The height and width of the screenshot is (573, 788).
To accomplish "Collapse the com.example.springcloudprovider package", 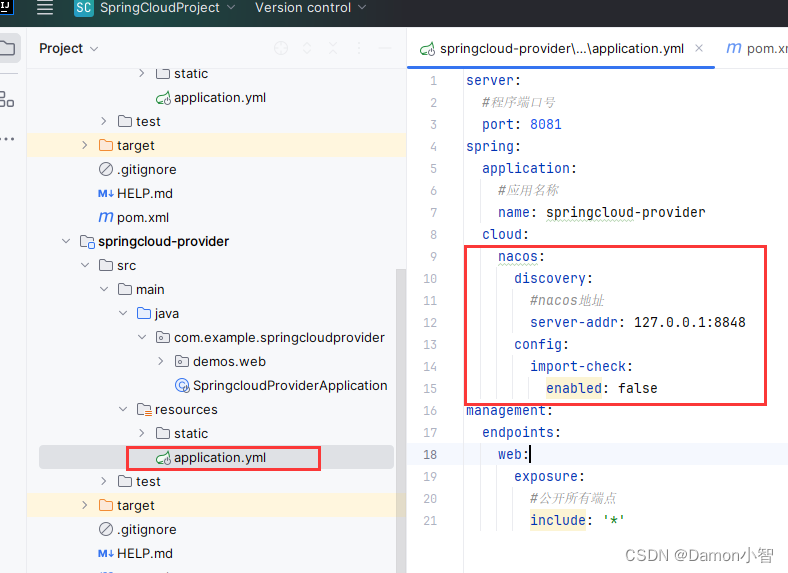I will pos(142,337).
